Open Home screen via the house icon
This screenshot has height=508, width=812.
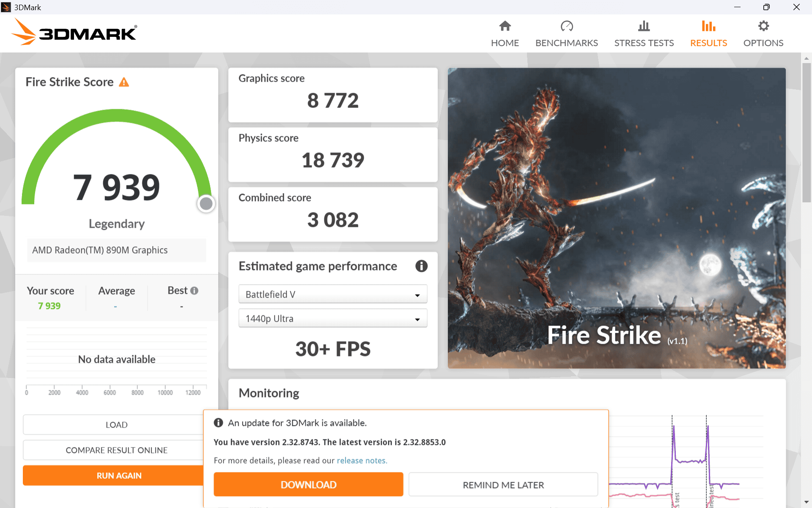(505, 33)
